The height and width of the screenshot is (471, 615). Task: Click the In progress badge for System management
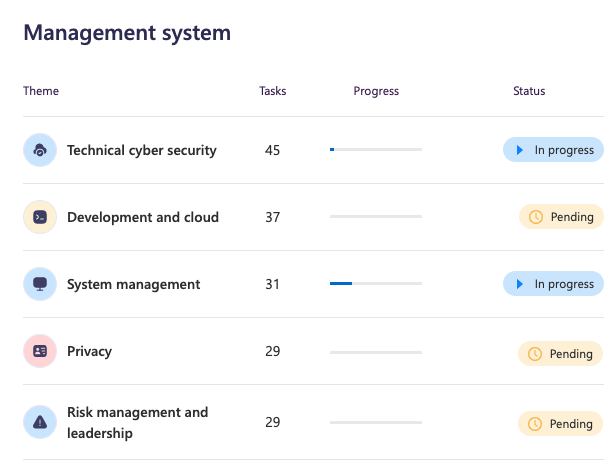[553, 284]
